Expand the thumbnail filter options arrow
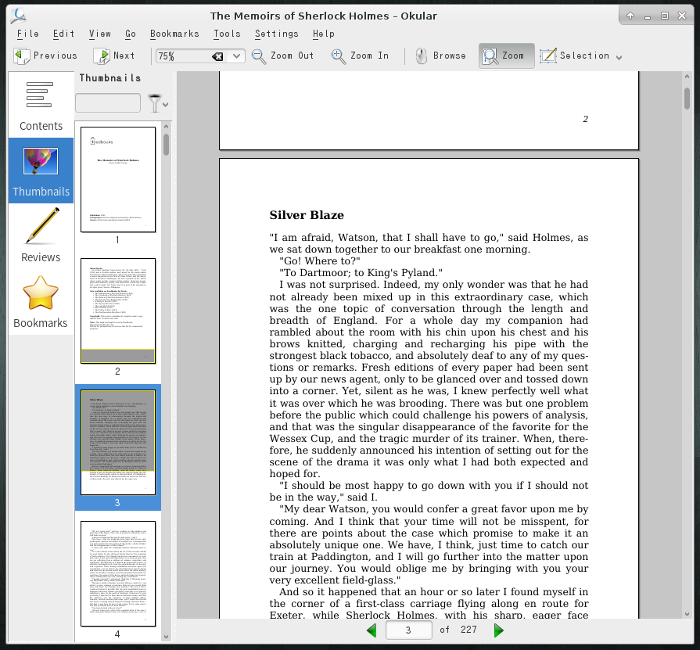 (x=166, y=105)
